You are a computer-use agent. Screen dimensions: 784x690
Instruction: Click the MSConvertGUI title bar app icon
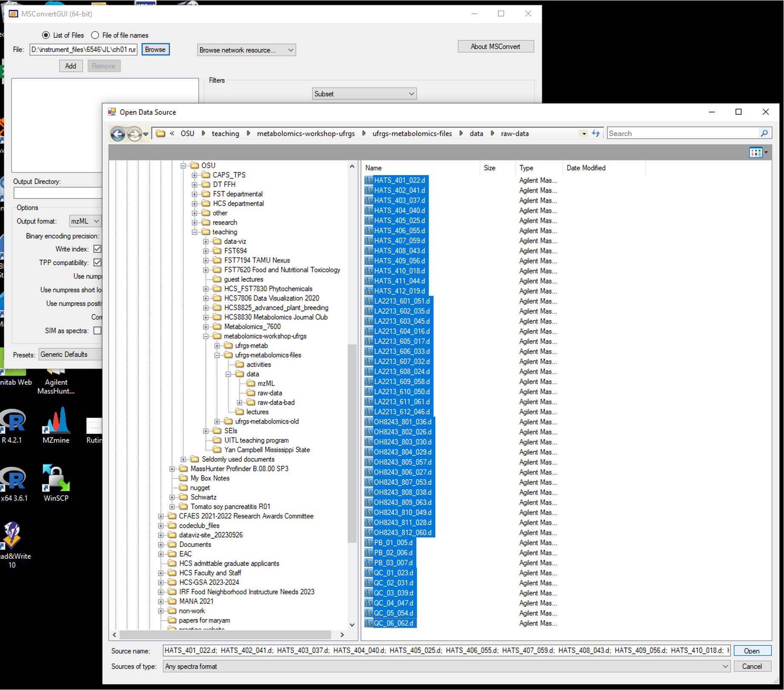coord(13,14)
